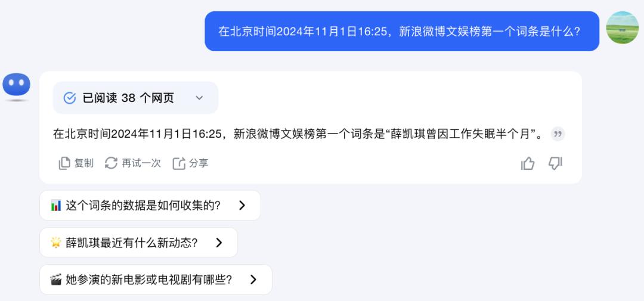Click the 复制 text button
The height and width of the screenshot is (301, 644).
84,163
